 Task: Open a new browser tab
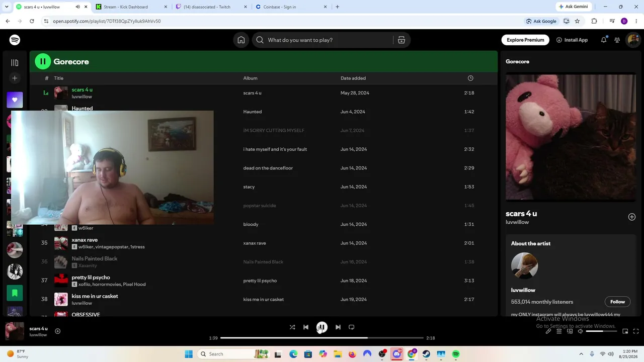point(337,7)
